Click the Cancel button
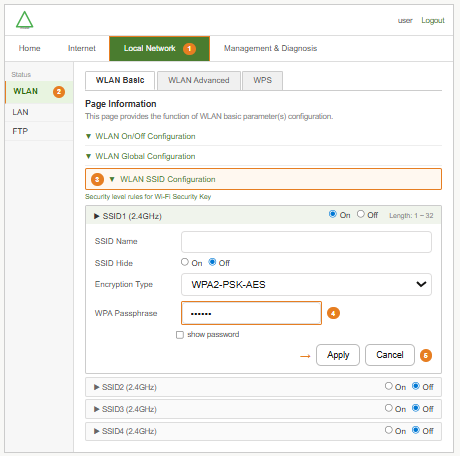The height and width of the screenshot is (456, 460). pyautogui.click(x=390, y=355)
